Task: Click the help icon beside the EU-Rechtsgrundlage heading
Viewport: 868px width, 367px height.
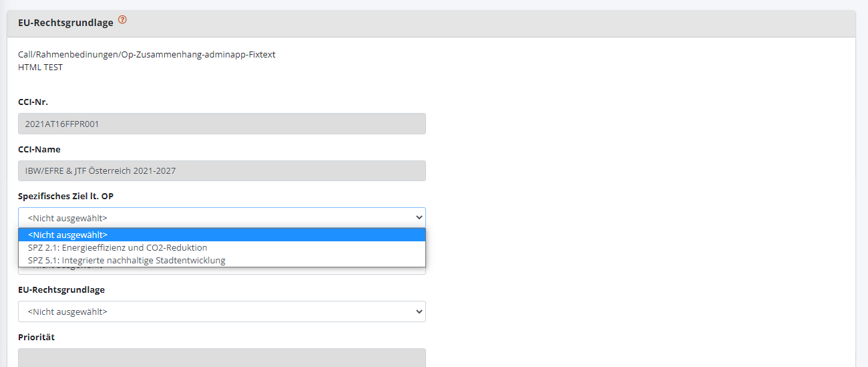Action: 122,20
